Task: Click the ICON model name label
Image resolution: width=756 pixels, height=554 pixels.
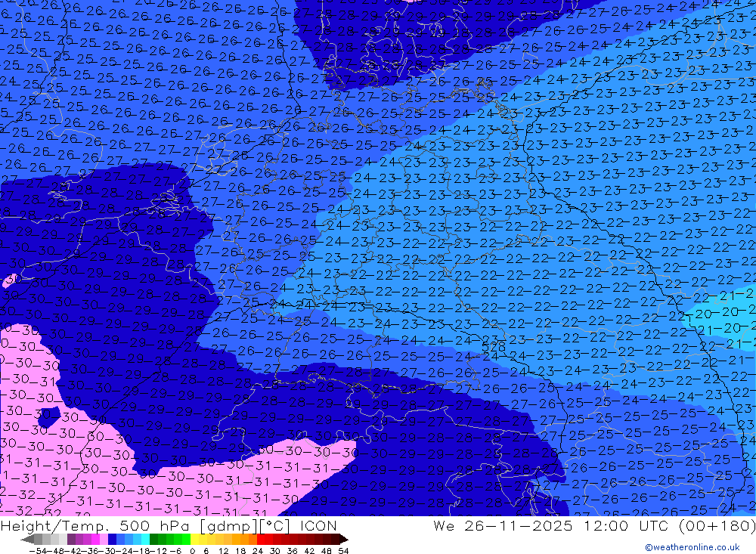Action: [318, 525]
